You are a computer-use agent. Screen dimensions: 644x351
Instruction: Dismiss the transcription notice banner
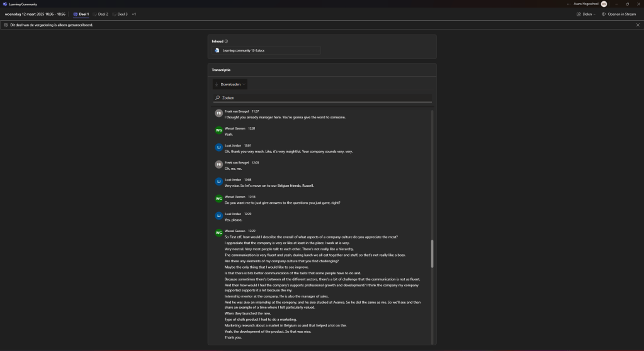[637, 25]
